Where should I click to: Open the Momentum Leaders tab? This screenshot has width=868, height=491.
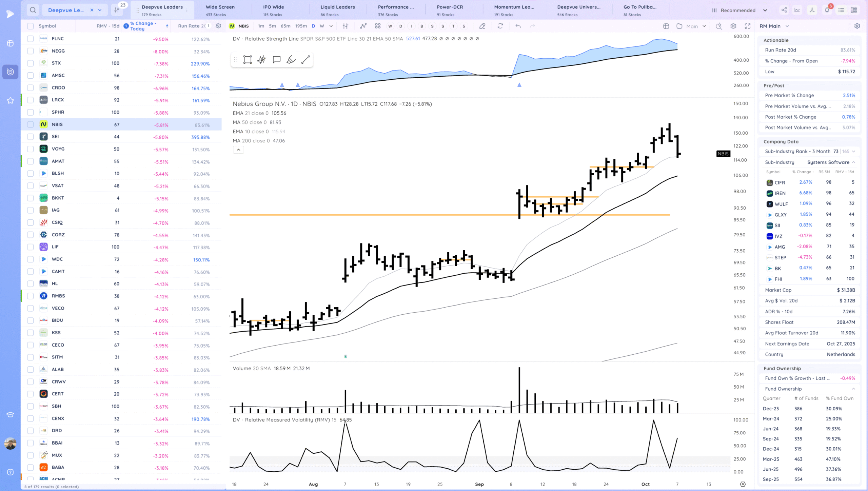pos(514,10)
